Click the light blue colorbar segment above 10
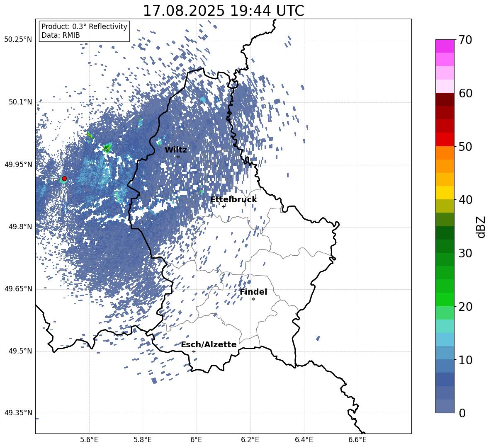This screenshot has width=491, height=448. click(x=445, y=353)
